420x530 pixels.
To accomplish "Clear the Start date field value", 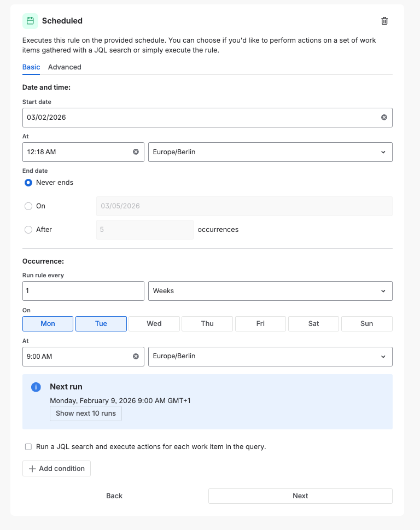I will click(384, 117).
